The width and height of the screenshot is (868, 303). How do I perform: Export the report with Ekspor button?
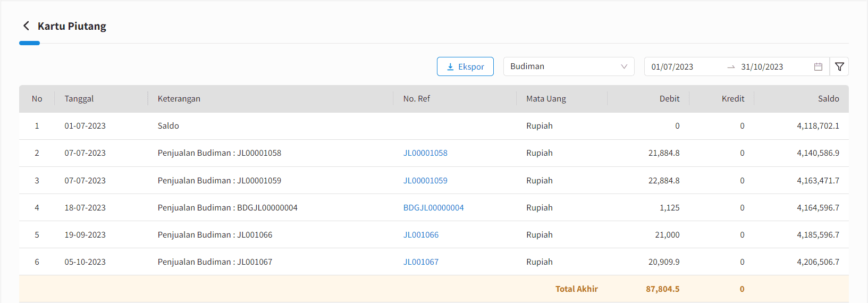pos(465,66)
